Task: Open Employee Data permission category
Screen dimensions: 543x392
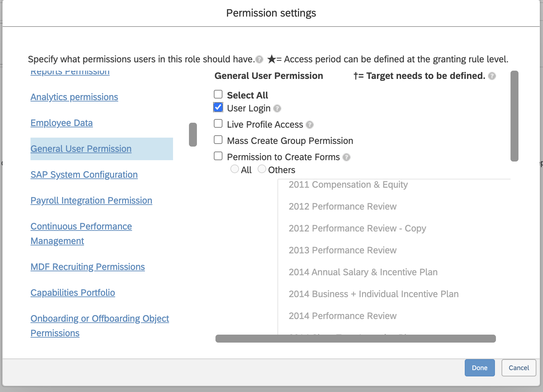Action: click(62, 123)
